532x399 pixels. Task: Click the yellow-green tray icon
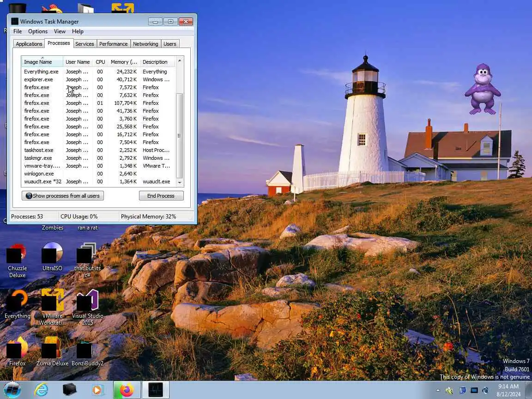[x=449, y=391]
